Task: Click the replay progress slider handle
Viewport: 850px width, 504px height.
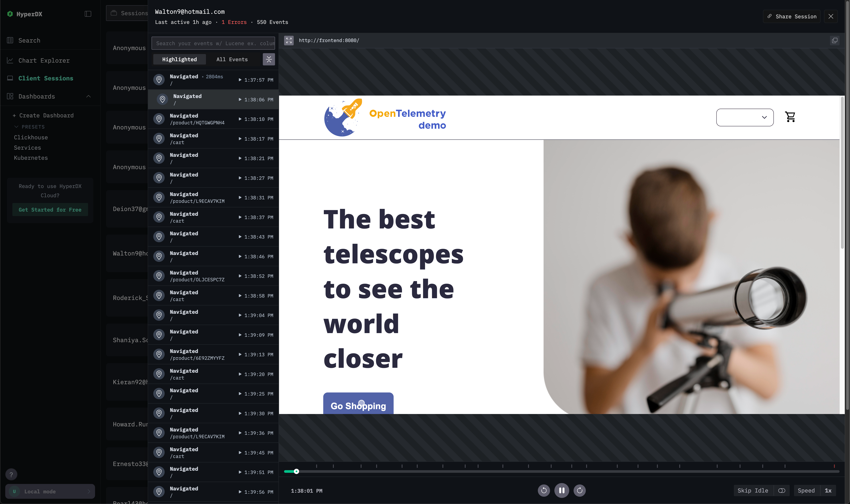Action: [296, 471]
